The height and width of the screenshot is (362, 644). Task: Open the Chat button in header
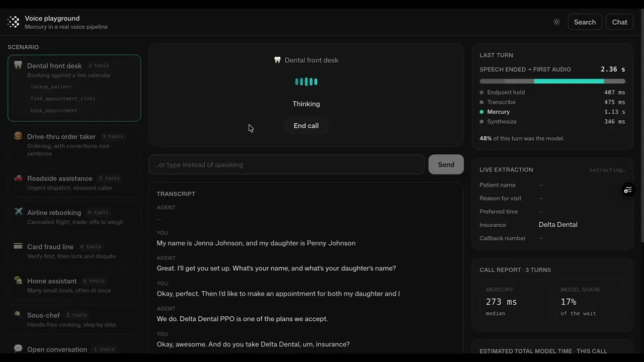619,22
